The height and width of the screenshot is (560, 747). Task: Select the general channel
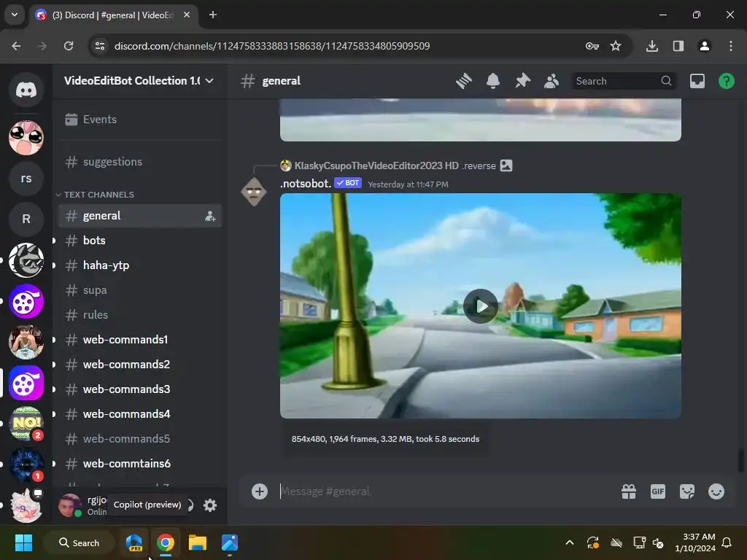[139, 216]
